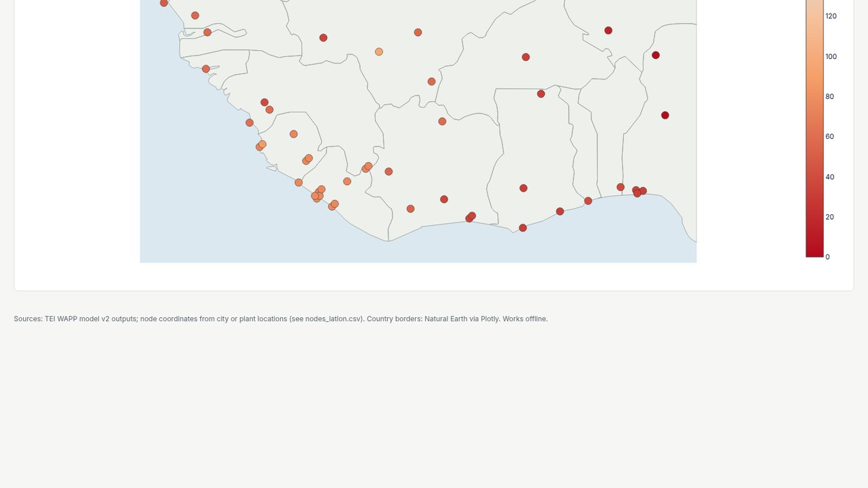Select the "20" tick on the color scale

pyautogui.click(x=829, y=217)
